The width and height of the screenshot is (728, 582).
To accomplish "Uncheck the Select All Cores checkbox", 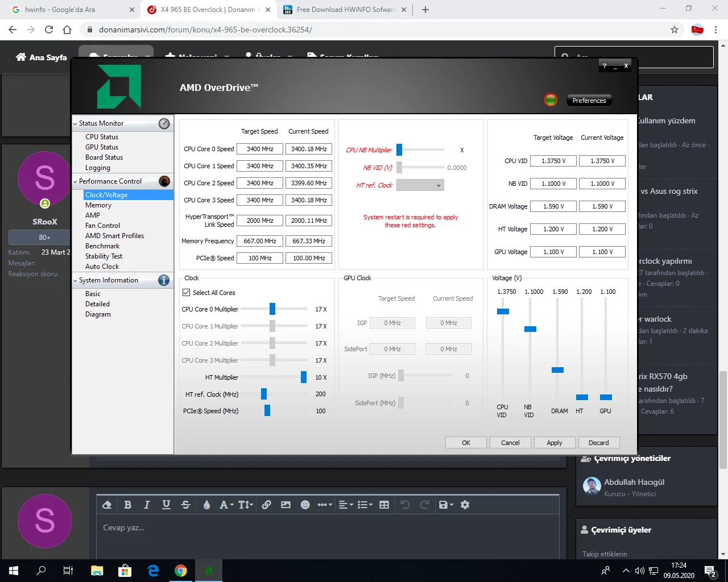I will pyautogui.click(x=186, y=293).
